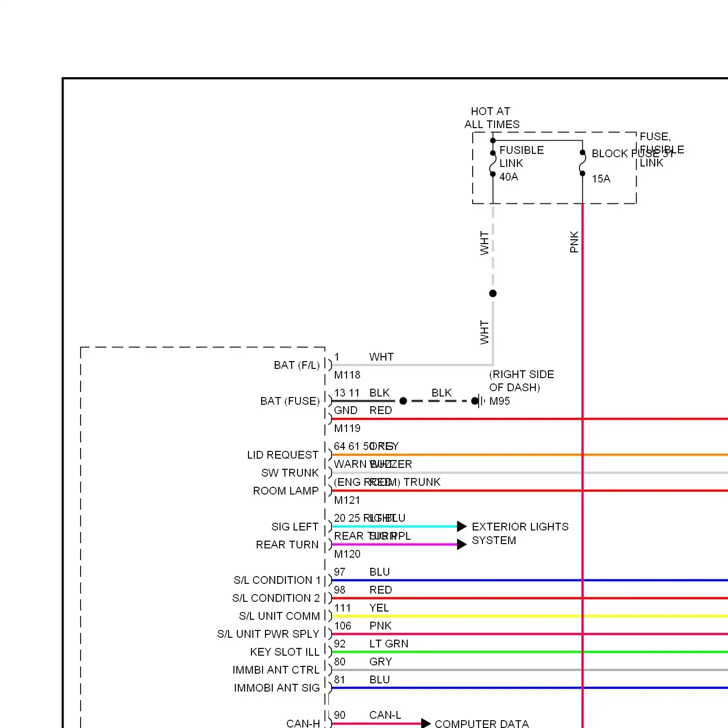
Task: Click the GRY label beside pin 80
Action: (381, 662)
